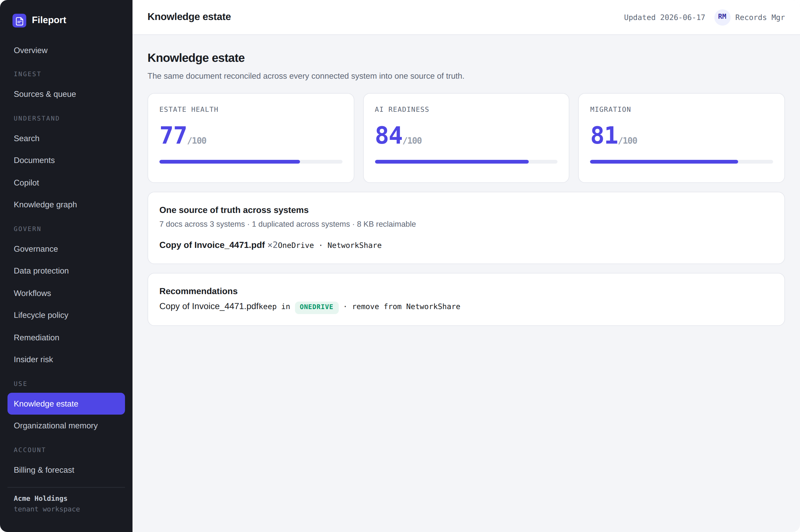Open Knowledge graph
The width and height of the screenshot is (800, 532).
coord(66,204)
